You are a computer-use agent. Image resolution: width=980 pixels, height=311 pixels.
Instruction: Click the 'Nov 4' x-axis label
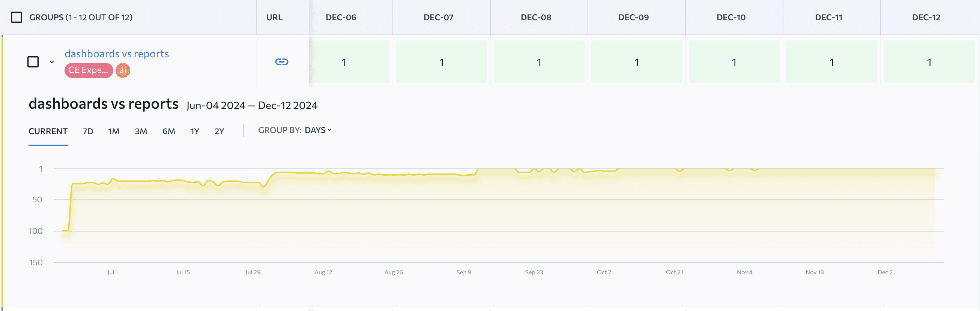point(744,272)
